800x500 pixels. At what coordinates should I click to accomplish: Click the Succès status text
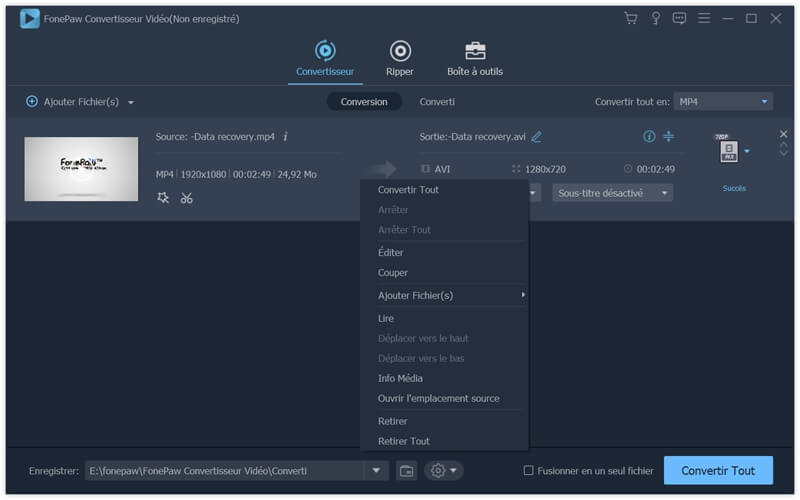point(734,189)
